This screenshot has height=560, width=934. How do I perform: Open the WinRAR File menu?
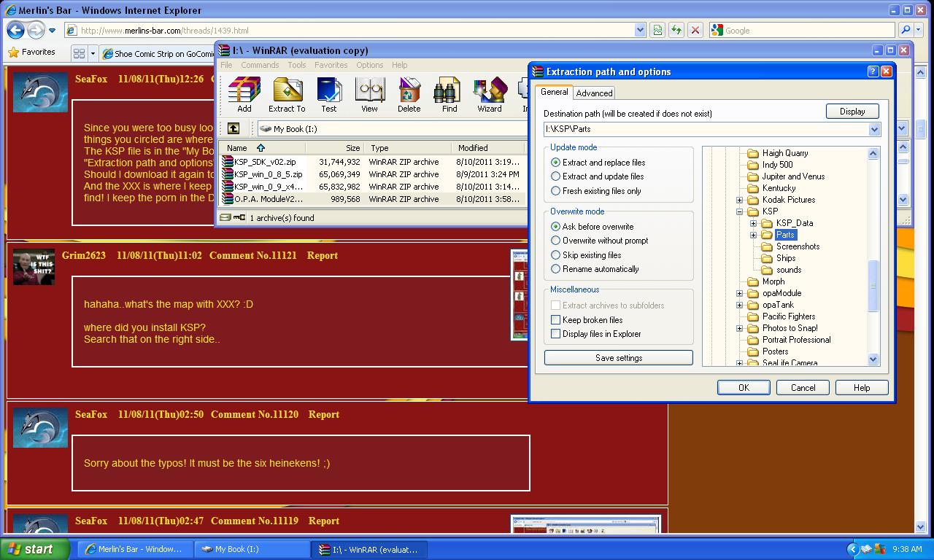[x=226, y=65]
